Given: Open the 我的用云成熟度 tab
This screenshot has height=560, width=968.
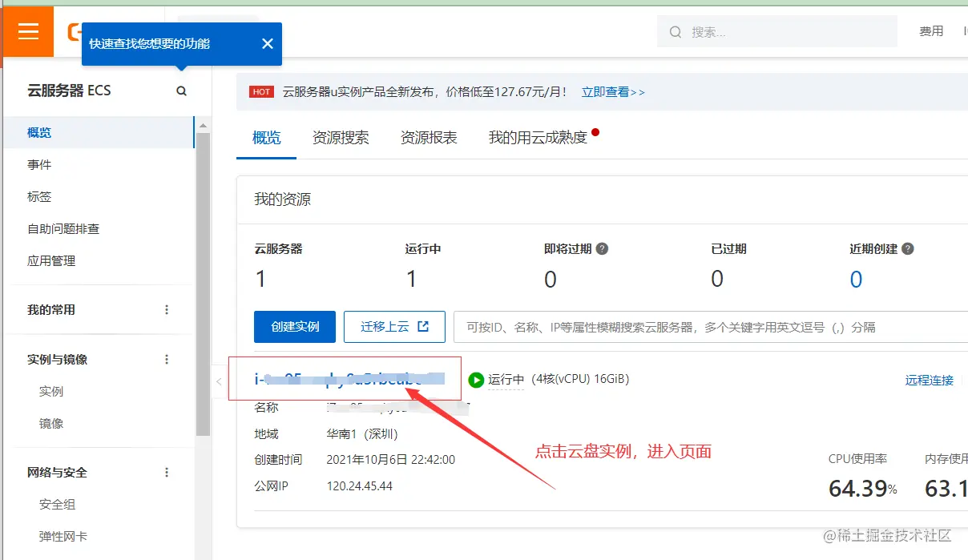Looking at the screenshot, I should [x=538, y=138].
